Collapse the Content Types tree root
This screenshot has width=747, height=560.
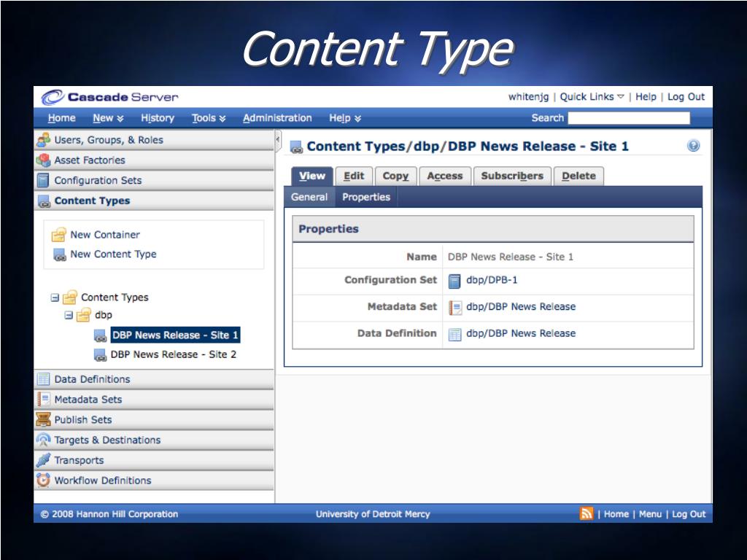click(55, 297)
